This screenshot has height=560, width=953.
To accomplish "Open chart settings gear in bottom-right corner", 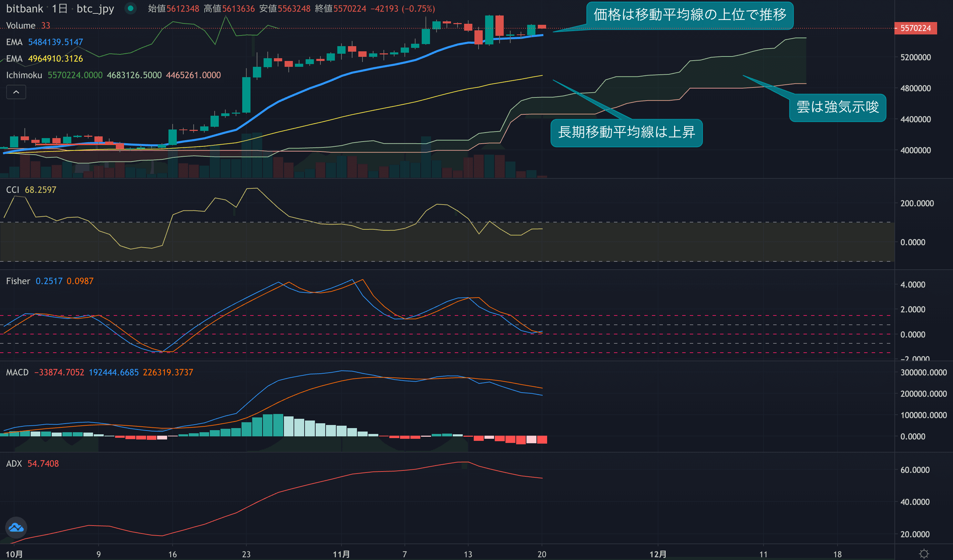I will [924, 554].
